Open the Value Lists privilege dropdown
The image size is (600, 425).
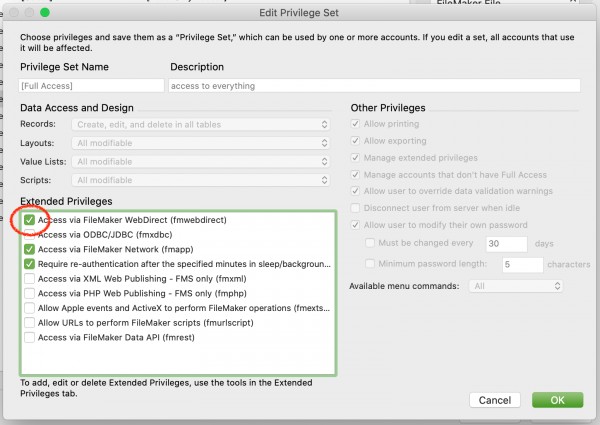201,161
